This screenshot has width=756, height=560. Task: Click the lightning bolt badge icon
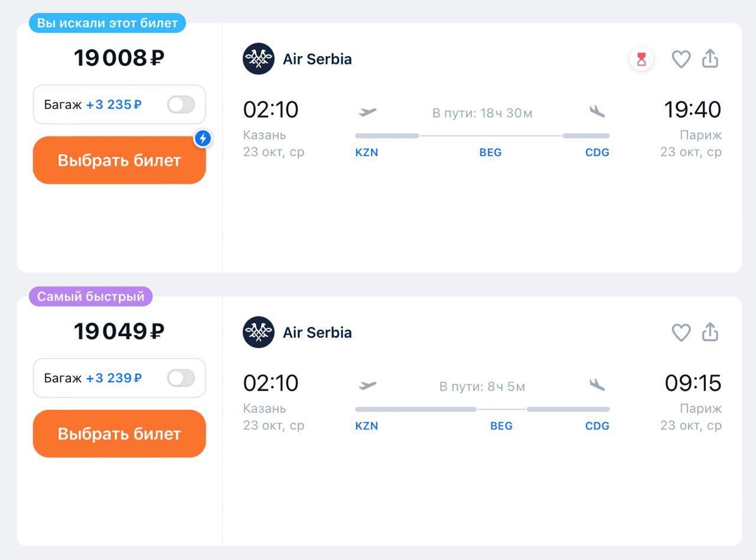tap(203, 138)
